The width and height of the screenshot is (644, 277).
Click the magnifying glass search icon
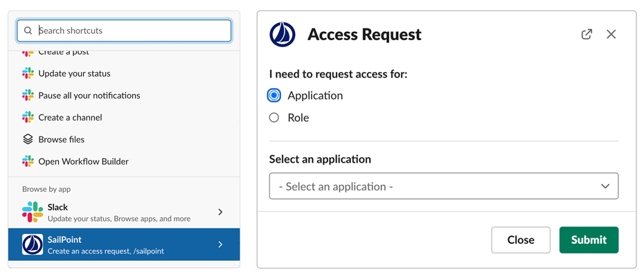point(28,30)
